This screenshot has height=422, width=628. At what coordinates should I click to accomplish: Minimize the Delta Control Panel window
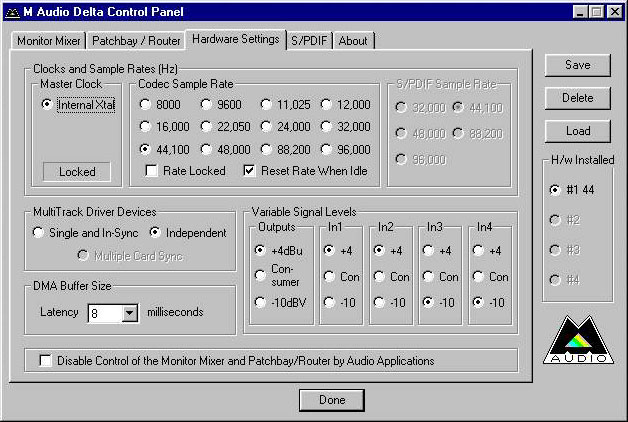click(581, 12)
